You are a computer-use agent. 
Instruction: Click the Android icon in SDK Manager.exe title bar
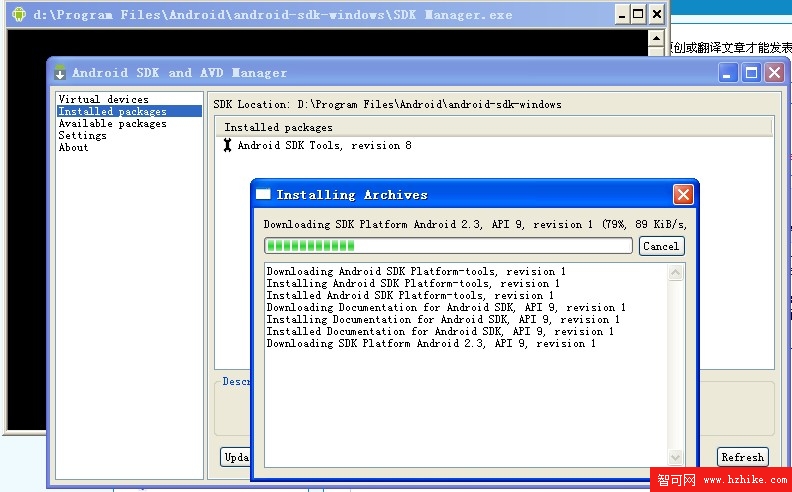(x=19, y=14)
